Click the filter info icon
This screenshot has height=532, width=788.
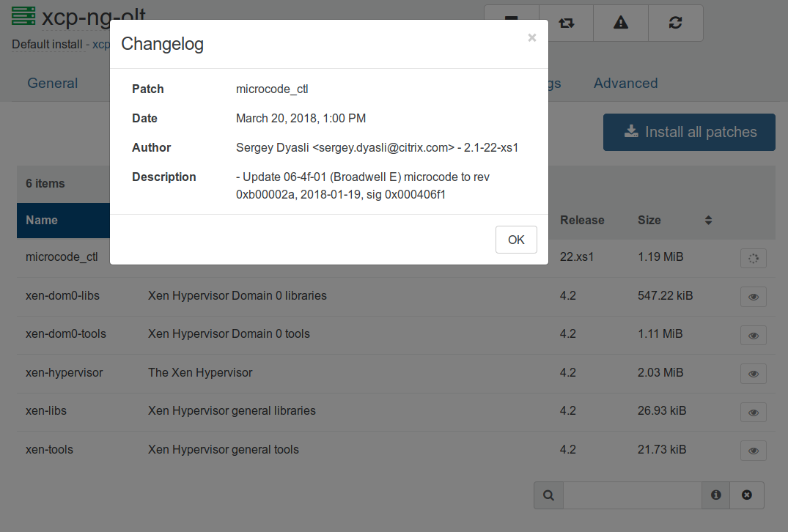coord(715,495)
